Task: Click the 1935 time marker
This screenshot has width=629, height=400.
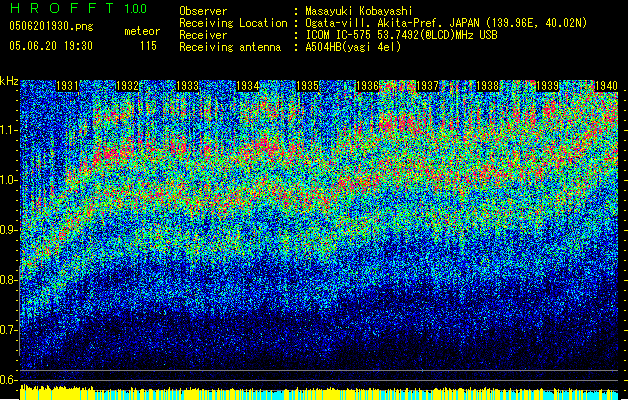Action: 308,87
